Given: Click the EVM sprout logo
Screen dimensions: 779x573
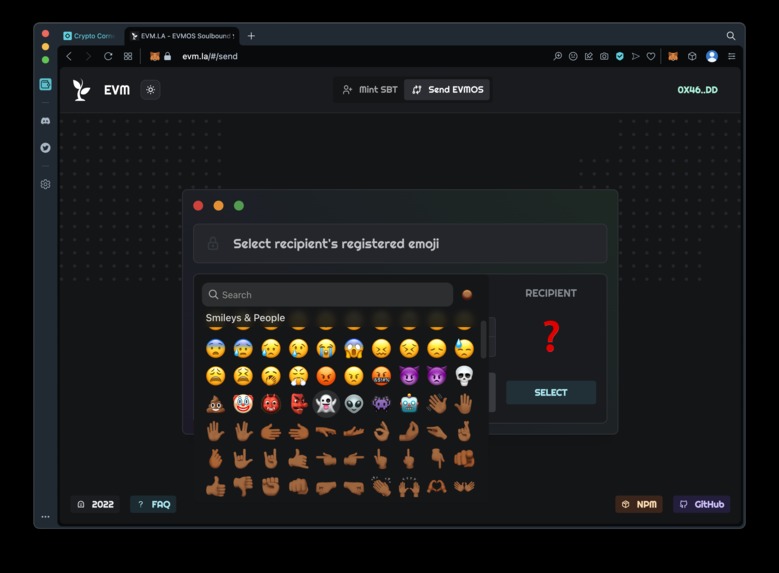Looking at the screenshot, I should point(81,90).
